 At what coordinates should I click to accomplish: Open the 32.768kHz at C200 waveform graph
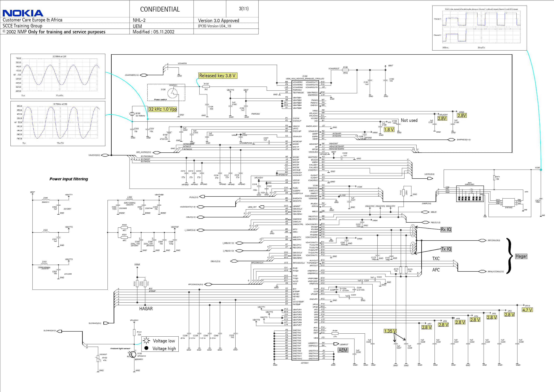[58, 124]
